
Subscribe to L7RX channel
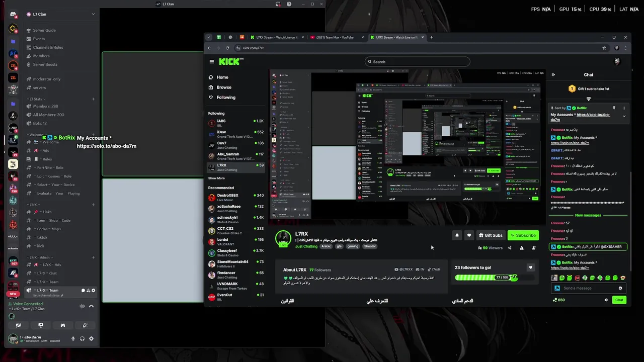coord(523,235)
